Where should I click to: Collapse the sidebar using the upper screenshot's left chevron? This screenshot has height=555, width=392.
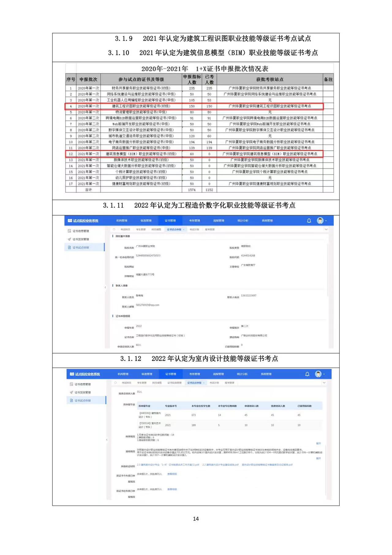pyautogui.click(x=105, y=287)
